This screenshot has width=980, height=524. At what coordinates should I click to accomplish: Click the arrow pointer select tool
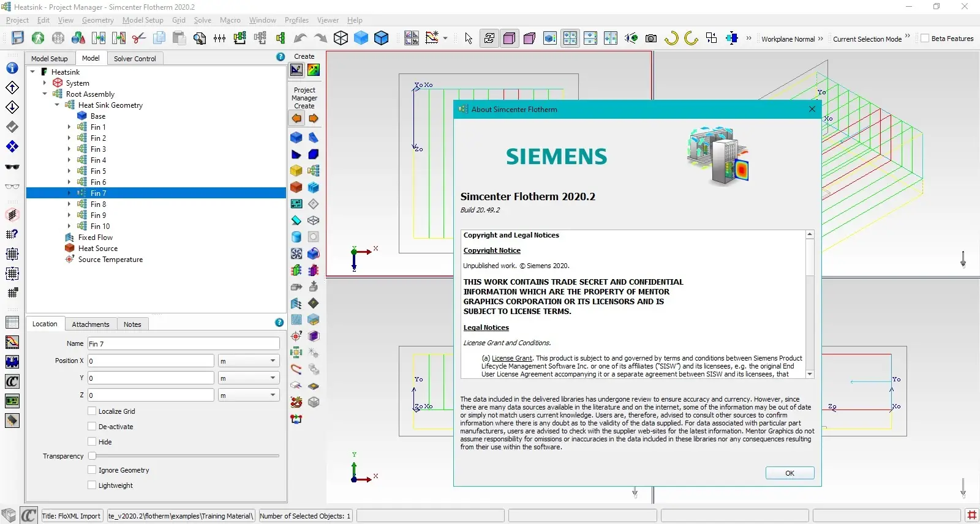tap(469, 39)
